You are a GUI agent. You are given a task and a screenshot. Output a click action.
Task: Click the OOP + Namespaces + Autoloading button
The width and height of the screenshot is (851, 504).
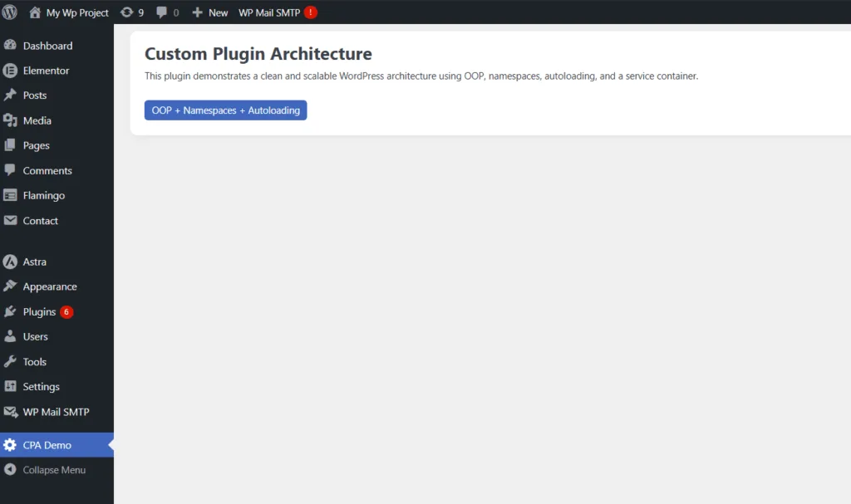point(225,110)
